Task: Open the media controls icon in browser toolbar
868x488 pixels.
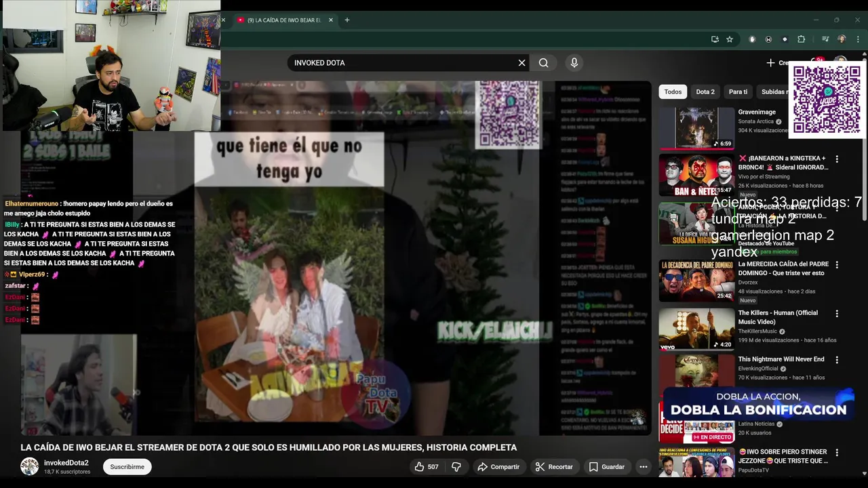Action: tap(825, 39)
